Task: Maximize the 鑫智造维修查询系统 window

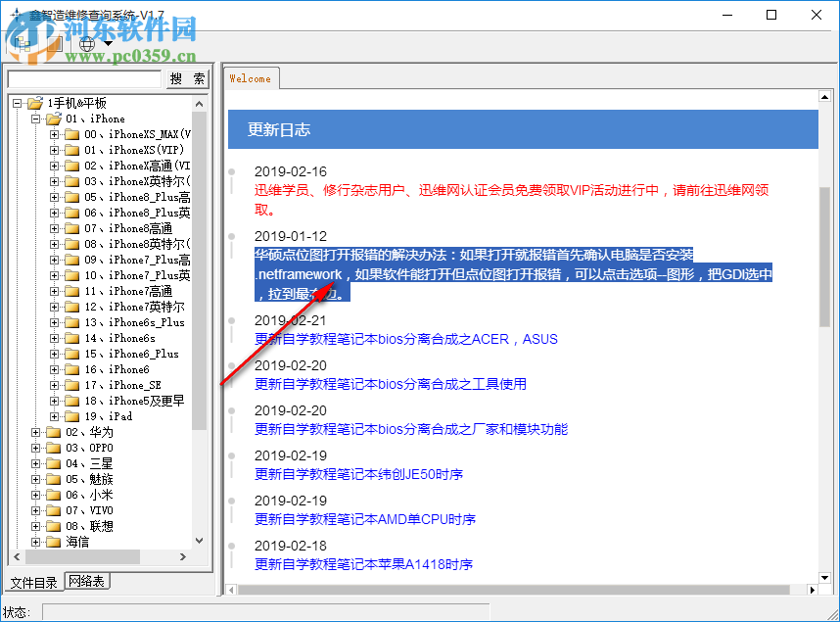Action: point(771,15)
